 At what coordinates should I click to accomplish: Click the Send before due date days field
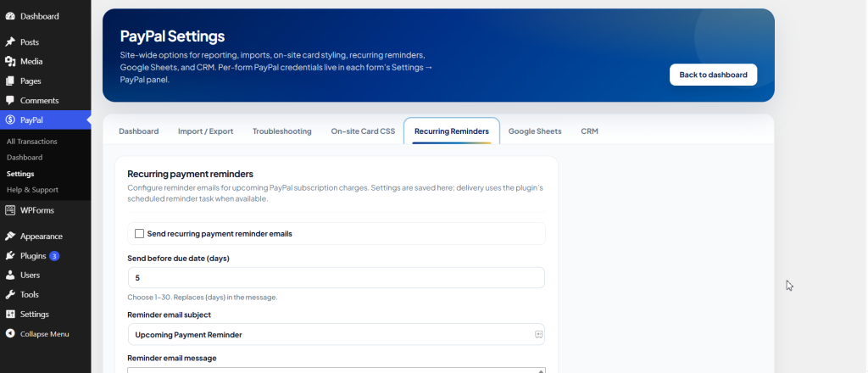(x=336, y=278)
